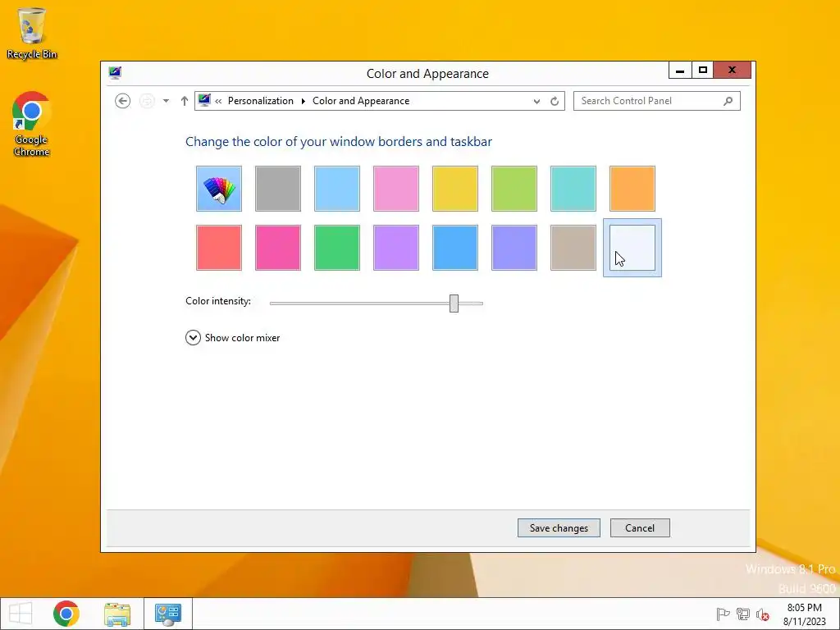
Task: Open the address bar history dropdown
Action: pyautogui.click(x=536, y=101)
